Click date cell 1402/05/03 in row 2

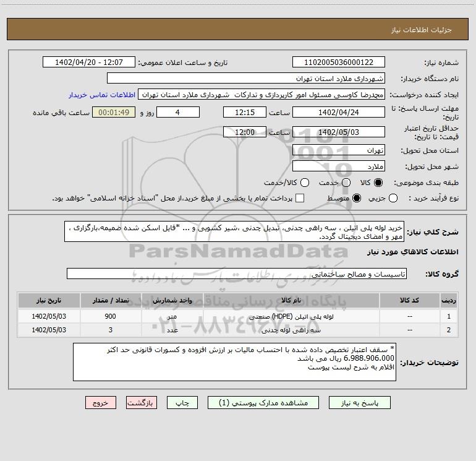[x=49, y=330]
